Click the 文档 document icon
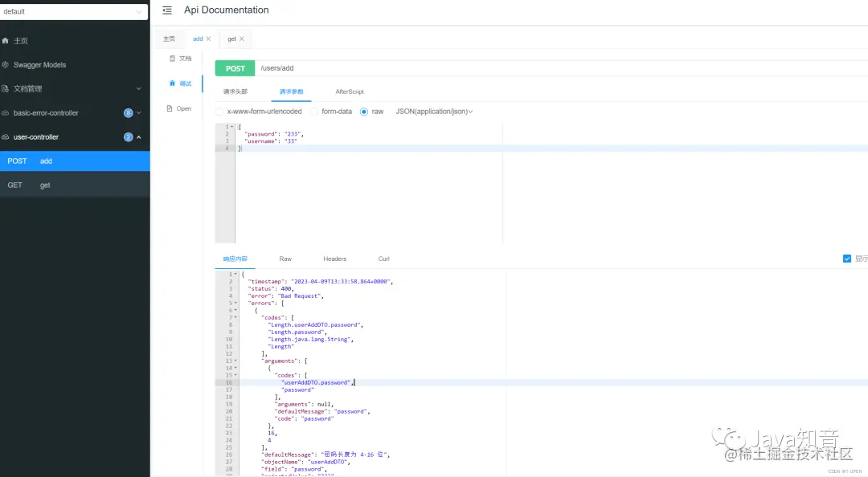The height and width of the screenshot is (477, 868). click(172, 58)
